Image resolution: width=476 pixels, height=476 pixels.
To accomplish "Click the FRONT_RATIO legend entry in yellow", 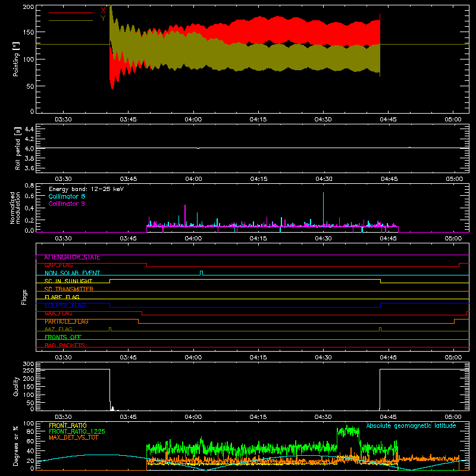I will pyautogui.click(x=68, y=425).
